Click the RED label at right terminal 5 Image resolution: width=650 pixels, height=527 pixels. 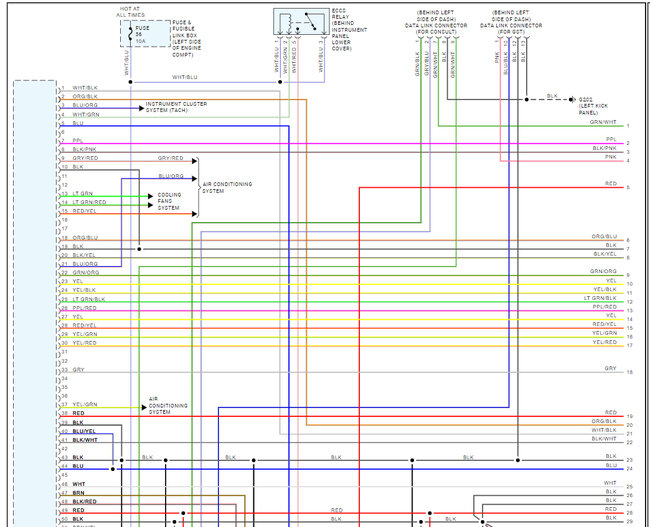(611, 183)
